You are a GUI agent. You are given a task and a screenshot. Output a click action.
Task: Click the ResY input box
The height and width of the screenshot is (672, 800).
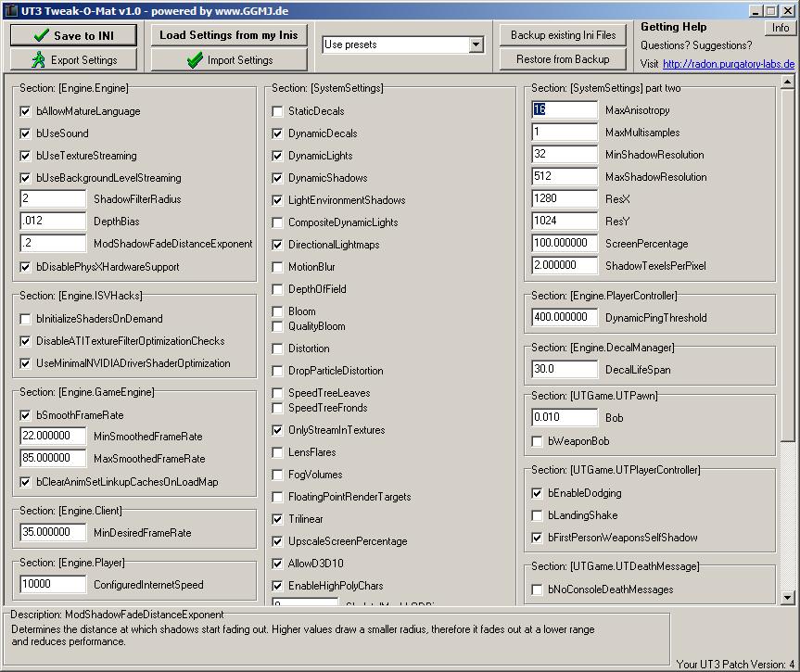pos(565,221)
